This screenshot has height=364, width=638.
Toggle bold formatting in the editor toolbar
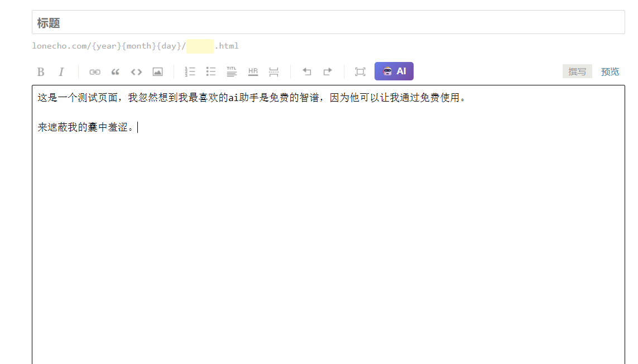tap(41, 71)
